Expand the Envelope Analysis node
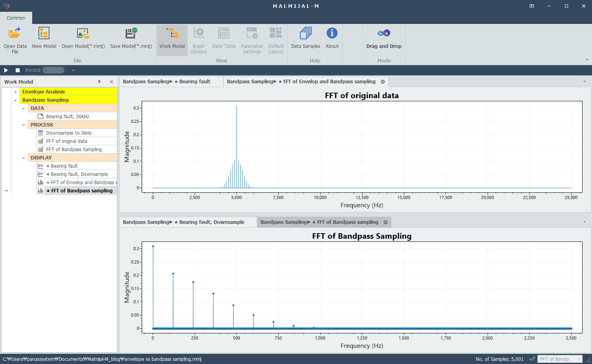The width and height of the screenshot is (592, 364). point(15,92)
